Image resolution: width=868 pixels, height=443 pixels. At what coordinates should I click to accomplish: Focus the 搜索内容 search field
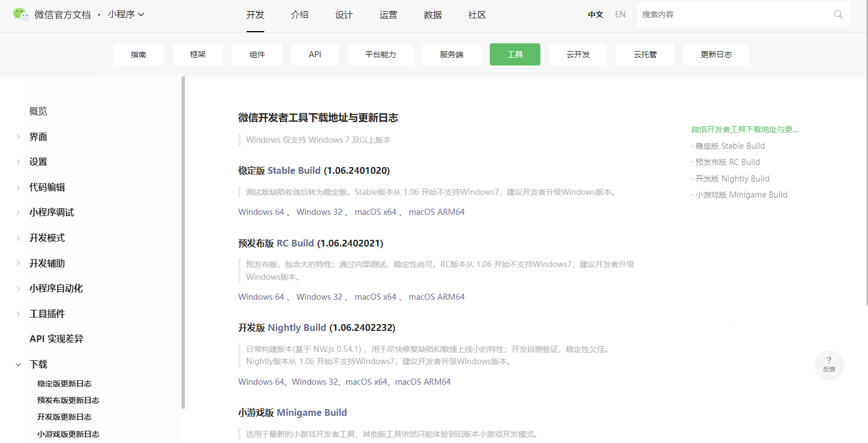(x=743, y=14)
